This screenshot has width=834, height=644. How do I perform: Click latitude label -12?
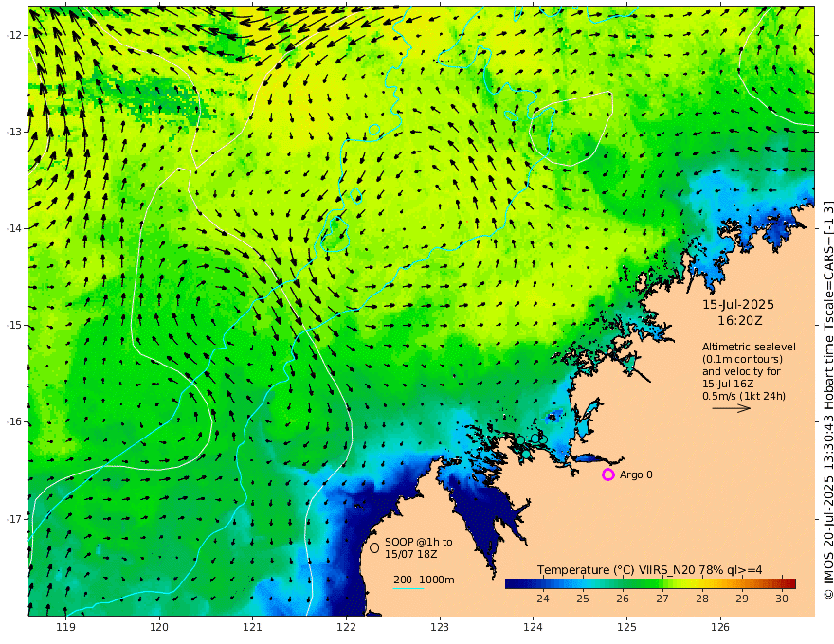14,35
